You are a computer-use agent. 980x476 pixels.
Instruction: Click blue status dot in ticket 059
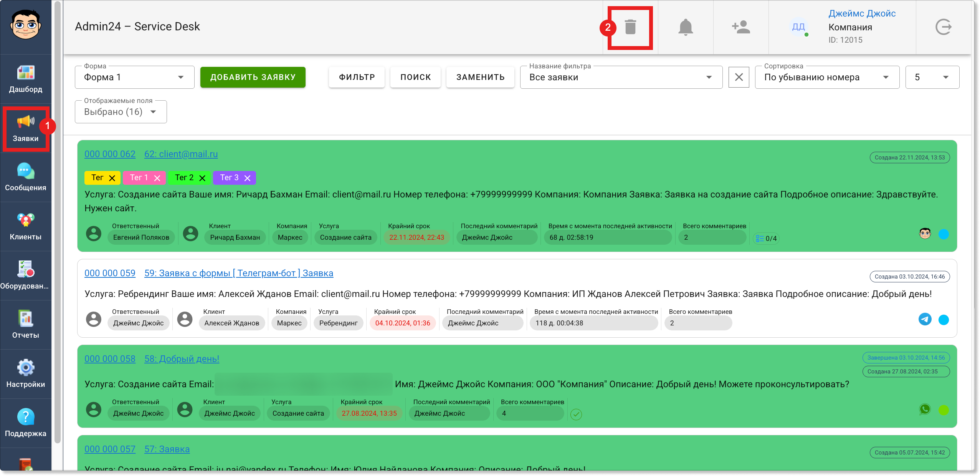[x=944, y=320]
